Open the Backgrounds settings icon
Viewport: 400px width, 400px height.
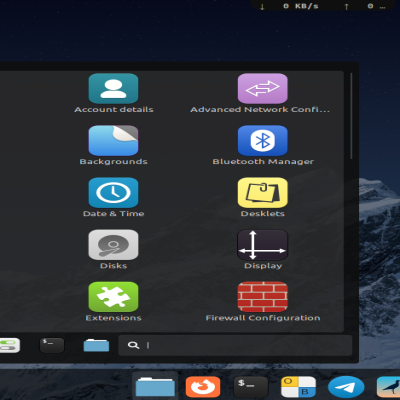[113, 141]
